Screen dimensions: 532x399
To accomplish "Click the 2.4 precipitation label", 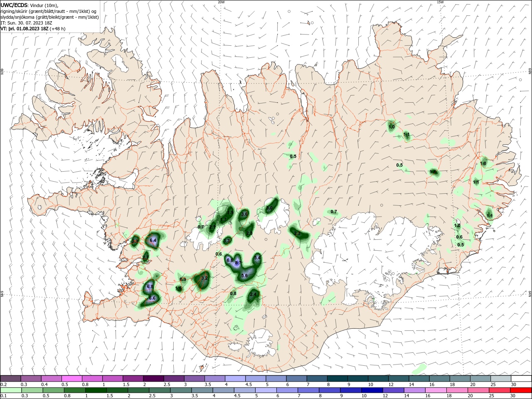I will [x=254, y=294].
